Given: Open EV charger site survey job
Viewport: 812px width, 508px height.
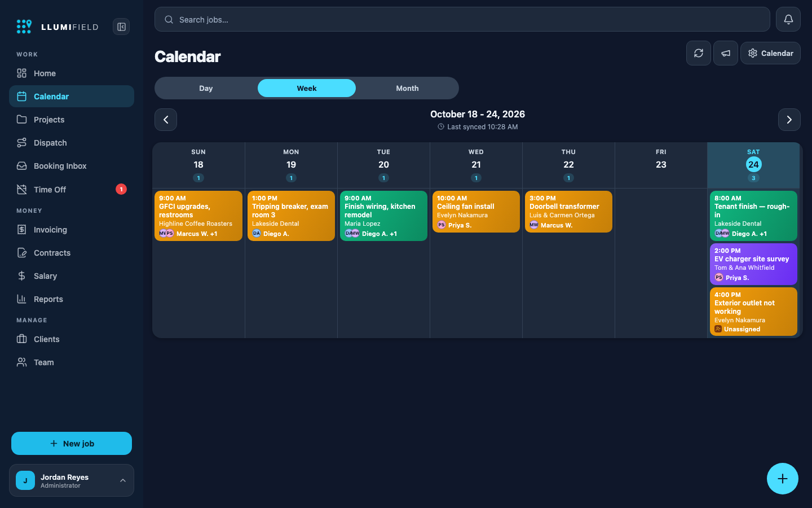Looking at the screenshot, I should 753,264.
